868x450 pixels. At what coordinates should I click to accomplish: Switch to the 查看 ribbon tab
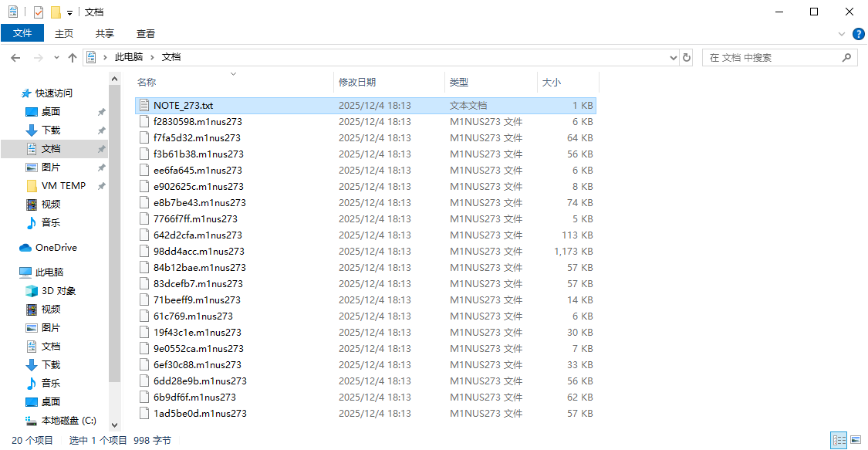point(146,33)
